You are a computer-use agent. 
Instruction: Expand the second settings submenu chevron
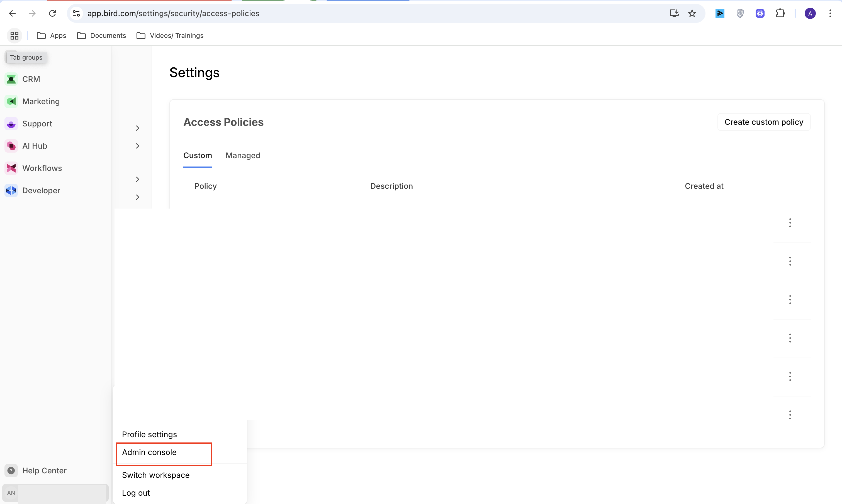pos(138,146)
